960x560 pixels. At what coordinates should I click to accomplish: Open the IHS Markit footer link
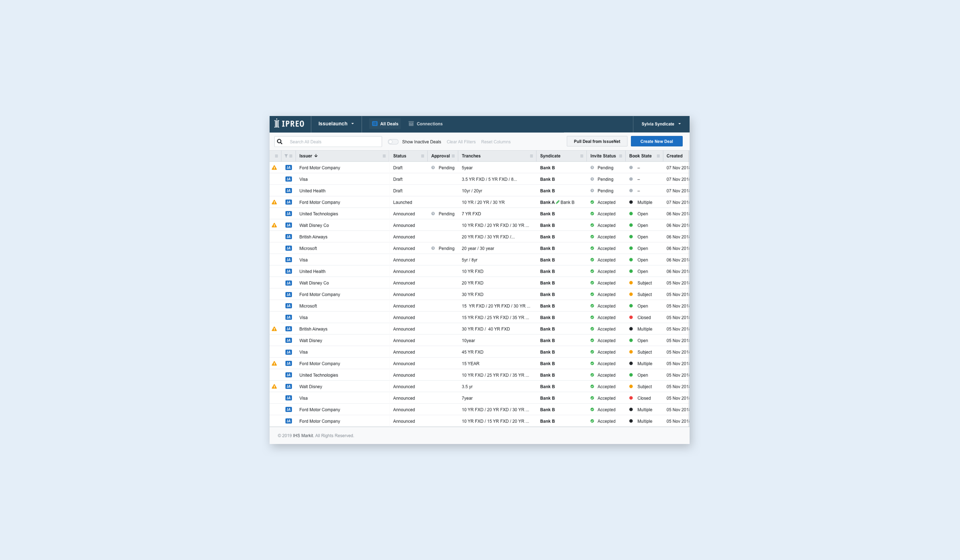(x=303, y=436)
